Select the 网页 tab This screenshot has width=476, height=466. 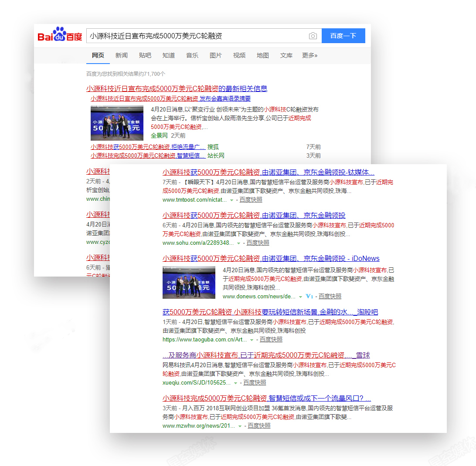[x=98, y=55]
